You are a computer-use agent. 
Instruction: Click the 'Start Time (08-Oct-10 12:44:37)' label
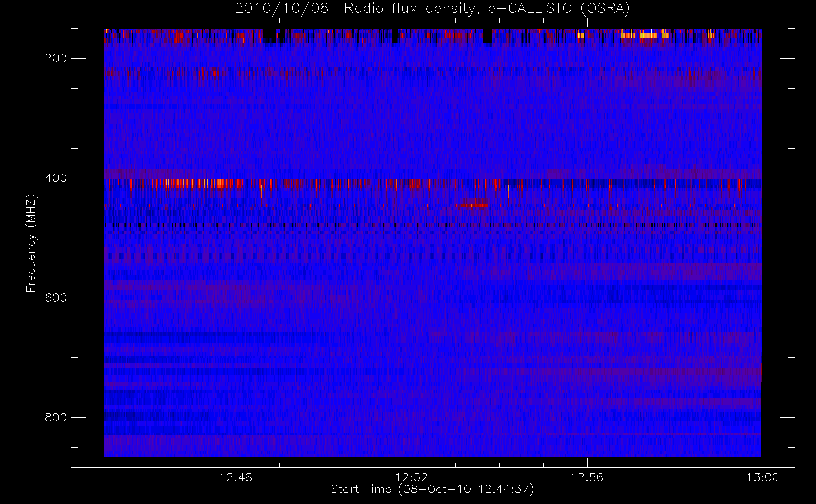tap(432, 489)
